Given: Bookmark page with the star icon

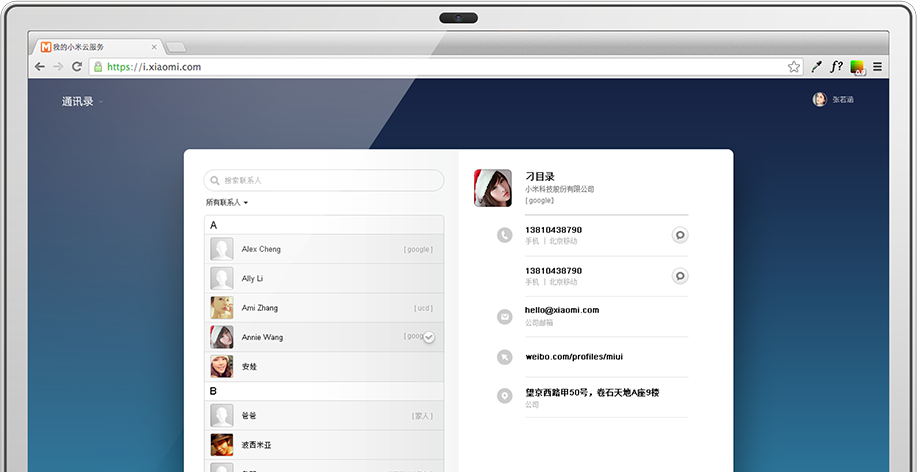Looking at the screenshot, I should click(x=794, y=67).
